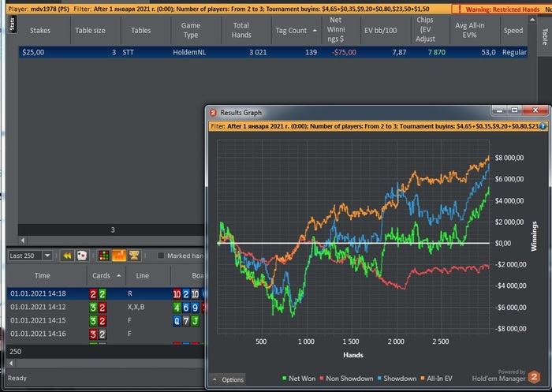Click the -$75,00 net winnings cell
The width and height of the screenshot is (552, 392).
point(344,53)
